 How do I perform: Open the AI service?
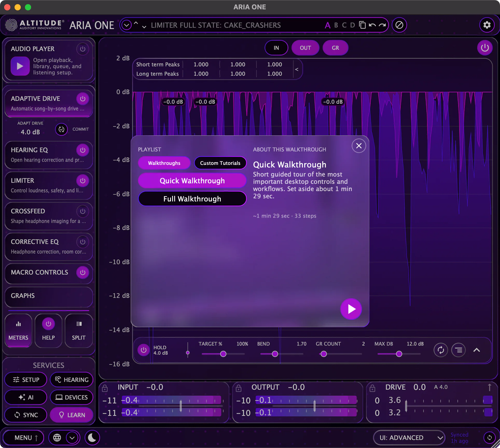[26, 397]
